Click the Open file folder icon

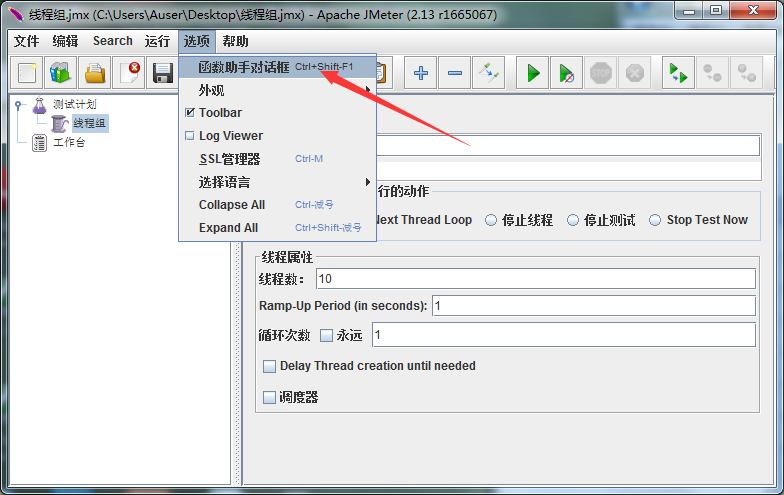94,73
